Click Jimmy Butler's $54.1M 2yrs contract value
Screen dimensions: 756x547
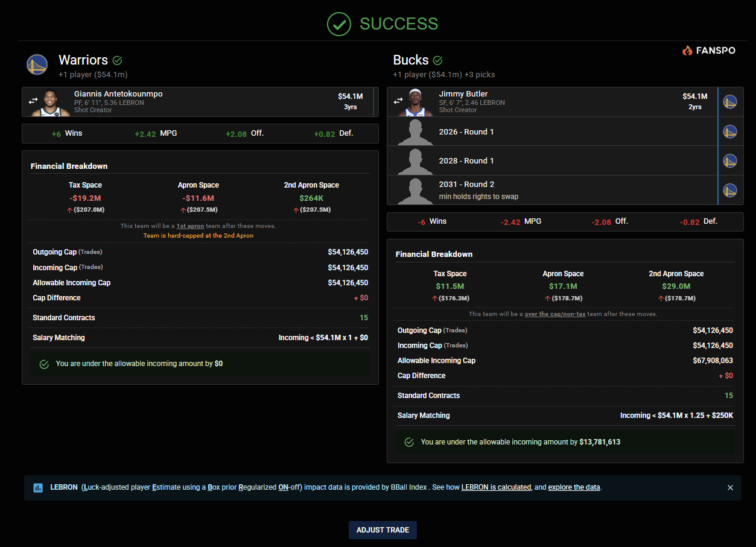[x=694, y=101]
